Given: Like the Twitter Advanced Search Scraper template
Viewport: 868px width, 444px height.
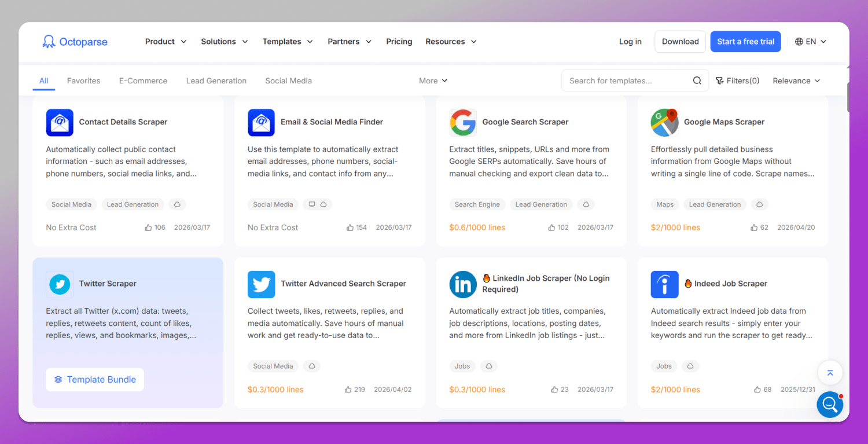Looking at the screenshot, I should pyautogui.click(x=348, y=390).
